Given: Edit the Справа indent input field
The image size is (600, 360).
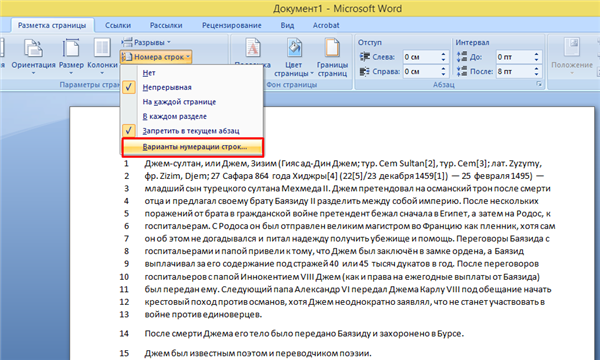Looking at the screenshot, I should click(x=421, y=72).
